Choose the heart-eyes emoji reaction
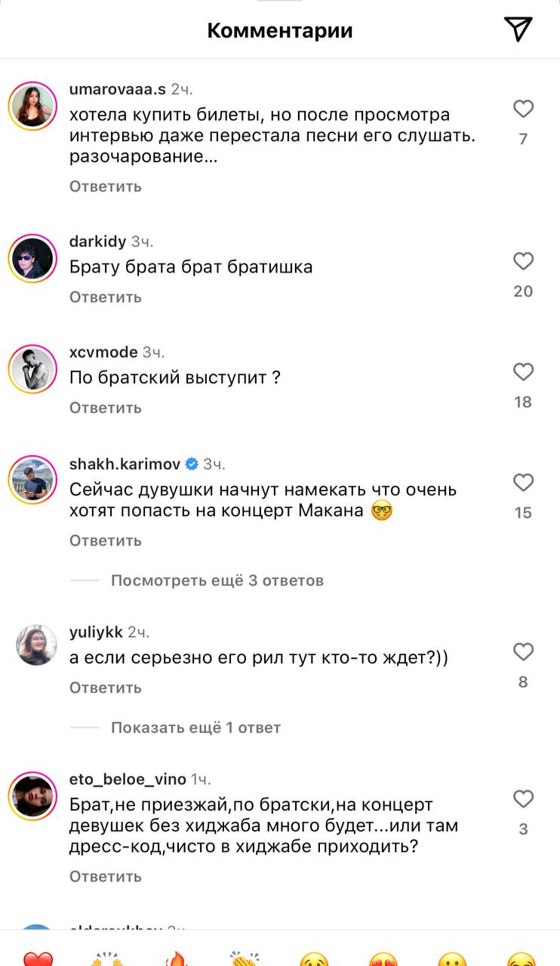 coord(383,958)
